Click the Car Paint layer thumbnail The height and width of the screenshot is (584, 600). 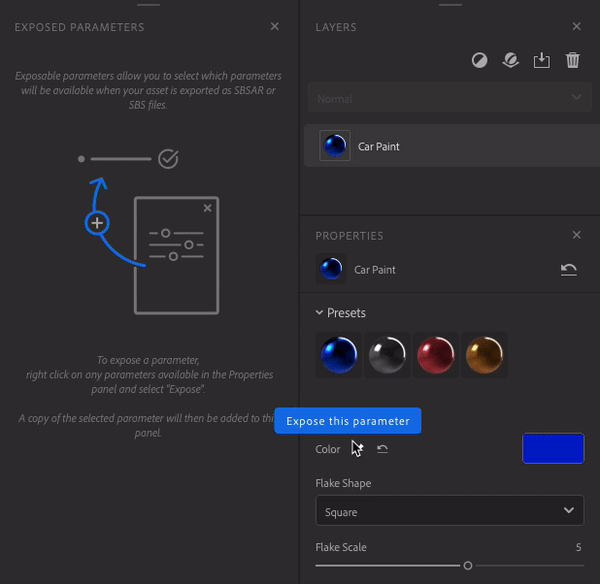[335, 145]
